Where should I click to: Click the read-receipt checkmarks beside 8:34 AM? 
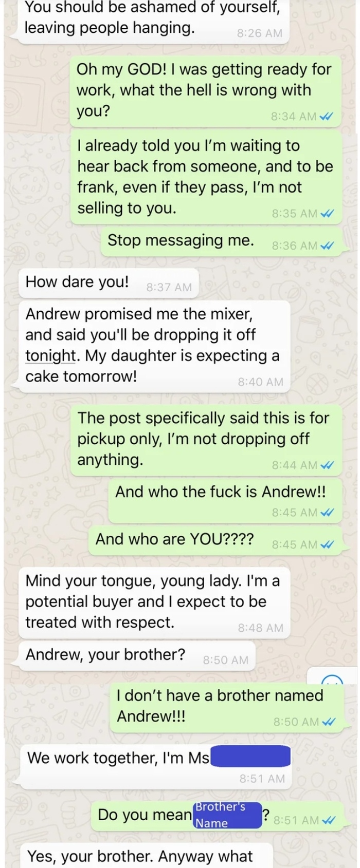click(x=326, y=116)
